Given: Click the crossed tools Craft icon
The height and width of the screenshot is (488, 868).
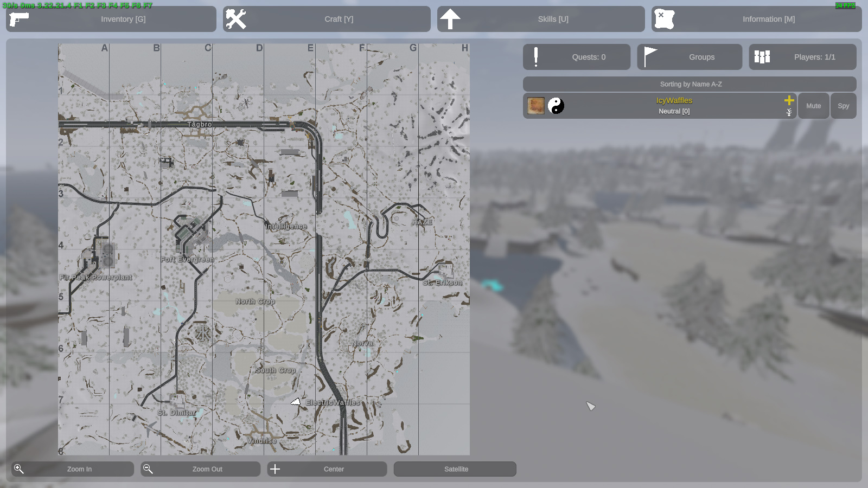Looking at the screenshot, I should pos(236,19).
